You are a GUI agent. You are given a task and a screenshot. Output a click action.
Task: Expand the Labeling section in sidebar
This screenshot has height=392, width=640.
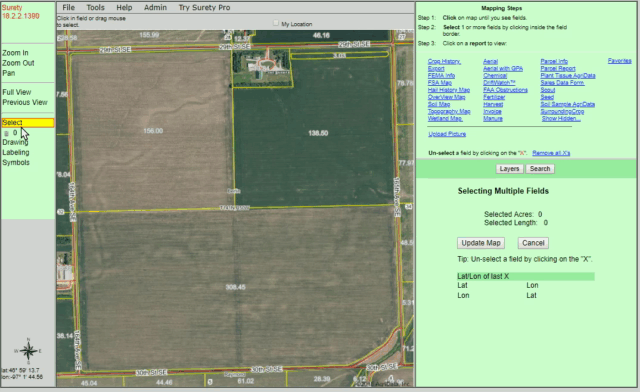(16, 152)
